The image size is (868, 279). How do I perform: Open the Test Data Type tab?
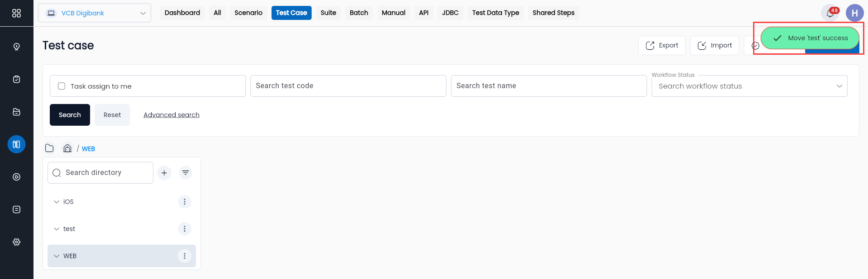(496, 13)
